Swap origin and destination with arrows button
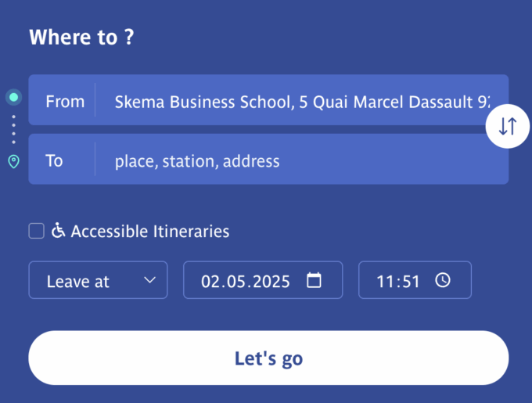 tap(508, 126)
